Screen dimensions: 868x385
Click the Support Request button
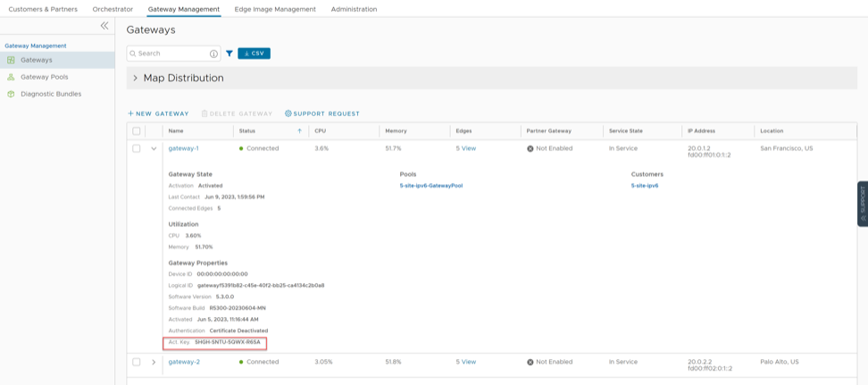322,113
